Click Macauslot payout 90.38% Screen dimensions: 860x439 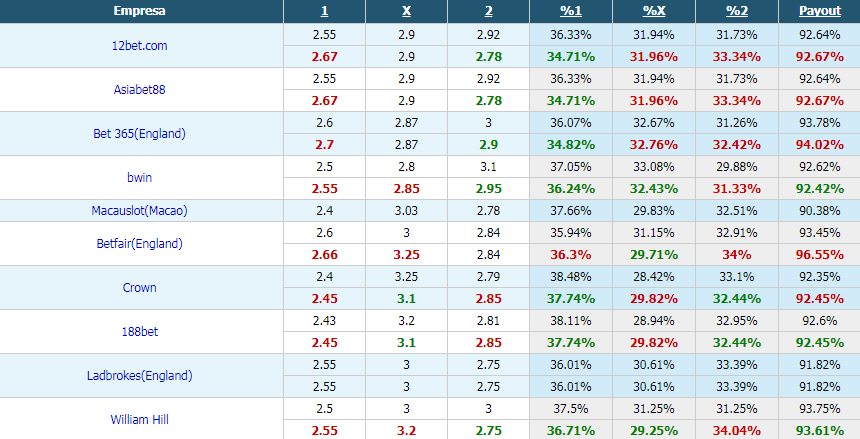819,211
